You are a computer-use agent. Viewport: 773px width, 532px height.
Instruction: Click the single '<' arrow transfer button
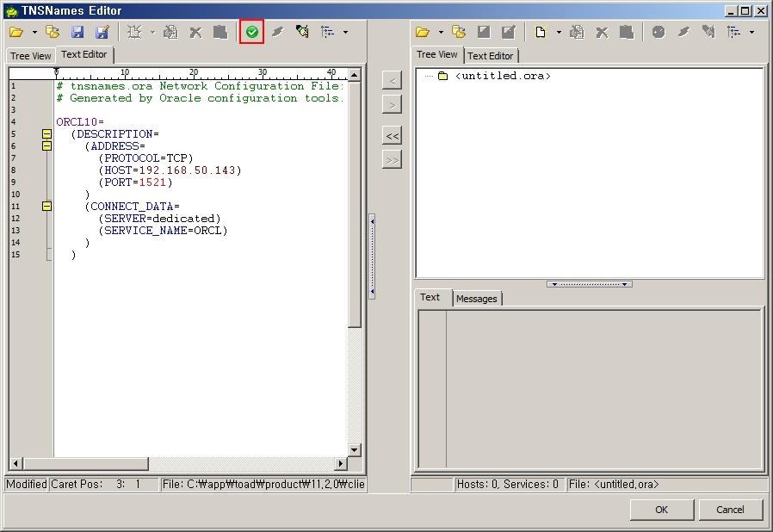click(x=392, y=81)
